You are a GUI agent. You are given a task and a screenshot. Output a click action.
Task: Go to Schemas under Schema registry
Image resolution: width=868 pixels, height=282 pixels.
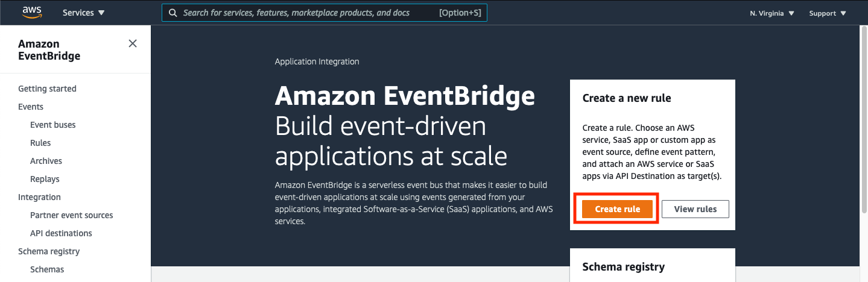(x=47, y=269)
